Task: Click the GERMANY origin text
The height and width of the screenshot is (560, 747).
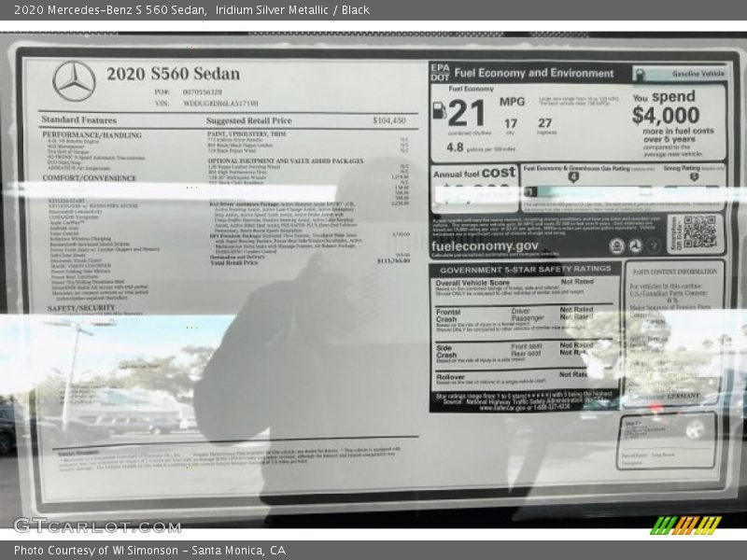Action: pos(684,396)
